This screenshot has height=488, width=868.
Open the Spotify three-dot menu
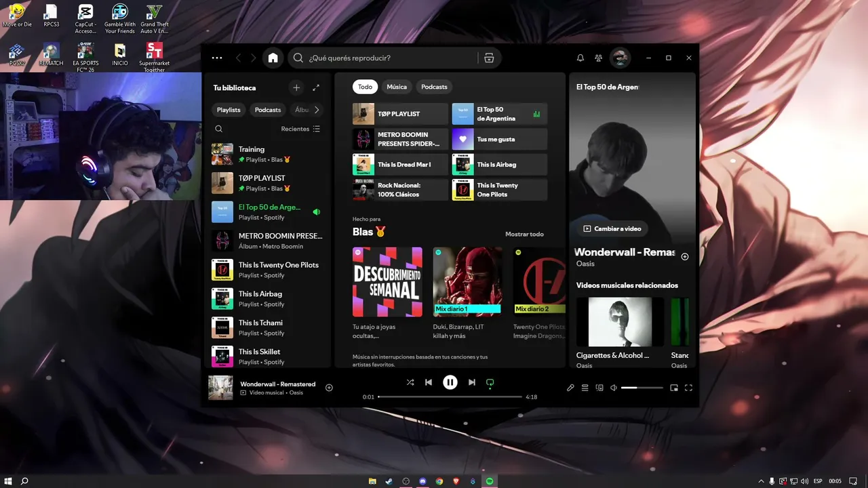coord(217,58)
